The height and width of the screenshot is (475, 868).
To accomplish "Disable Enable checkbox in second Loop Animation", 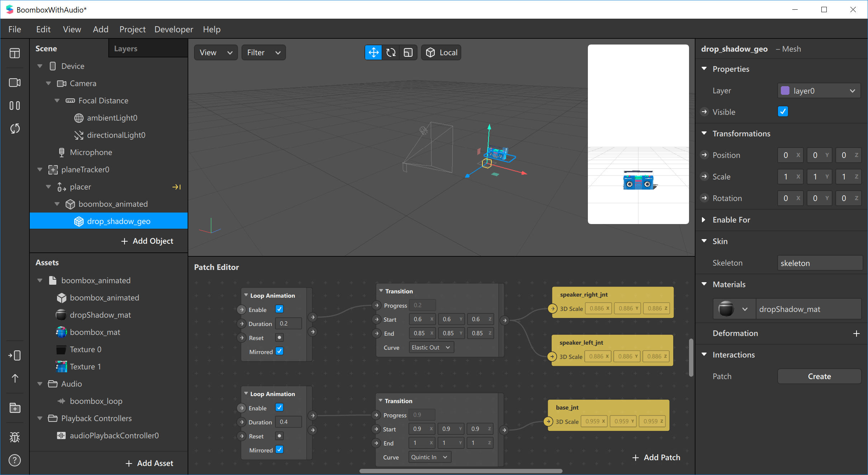I will click(x=279, y=408).
